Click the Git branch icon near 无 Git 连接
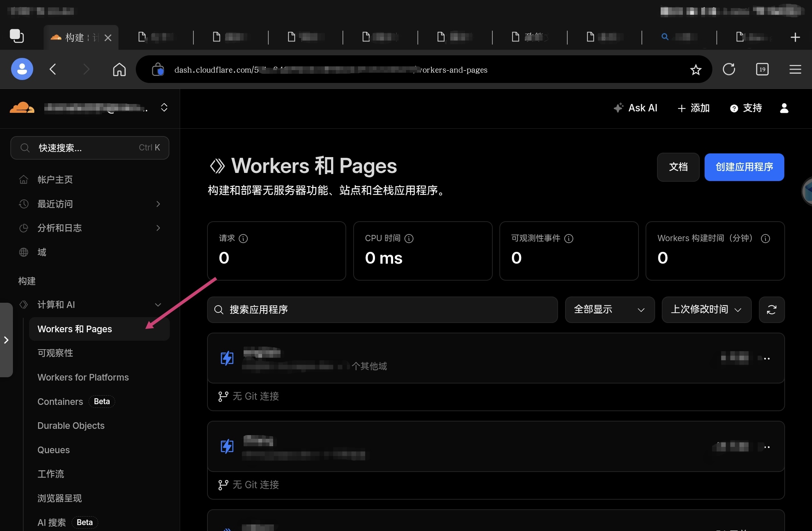The height and width of the screenshot is (531, 812). tap(223, 396)
